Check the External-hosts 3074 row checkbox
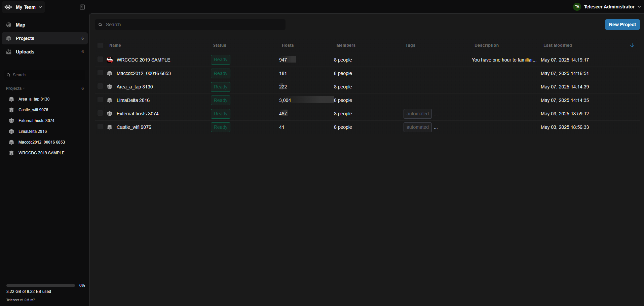The image size is (644, 306). click(100, 113)
